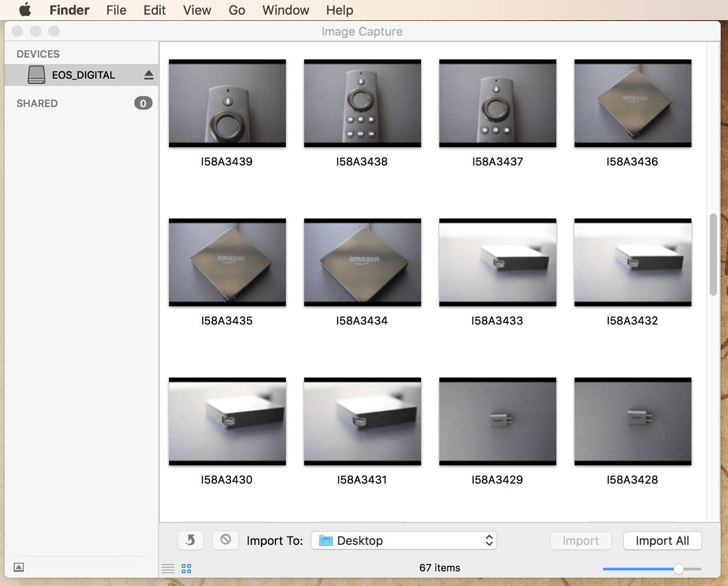Select thumbnail I58A3439
Screen dimensions: 728x586
coord(227,103)
